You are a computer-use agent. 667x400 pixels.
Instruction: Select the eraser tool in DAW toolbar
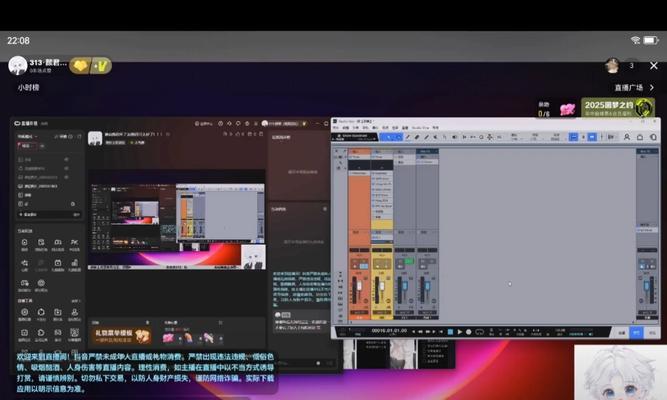[417, 137]
